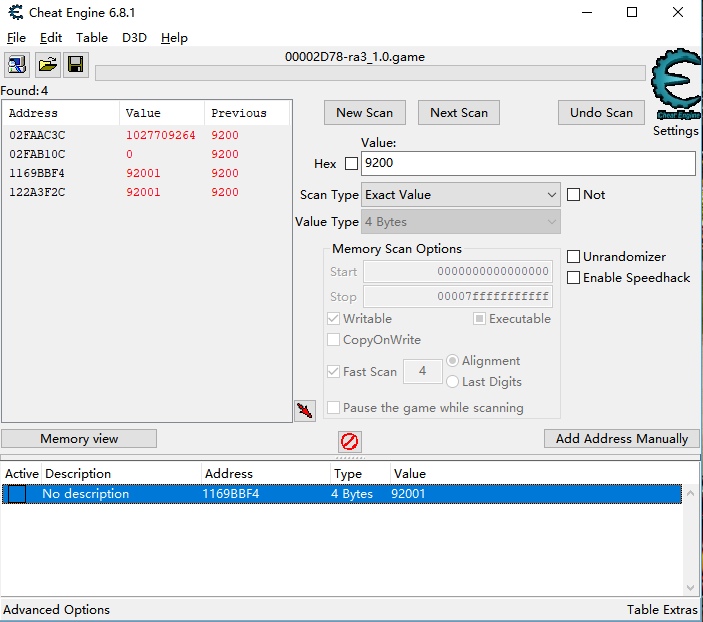Open Settings under the logo
The image size is (703, 622).
click(676, 131)
